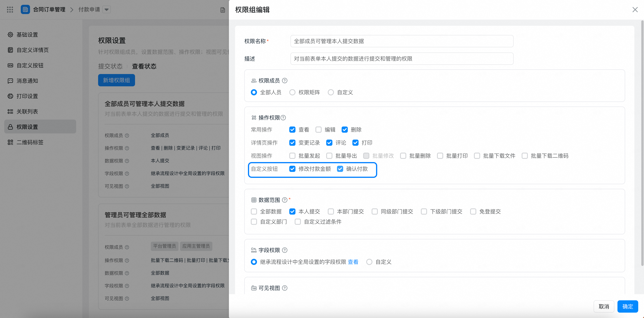Click the help icon next to 可见视图

[x=284, y=288]
